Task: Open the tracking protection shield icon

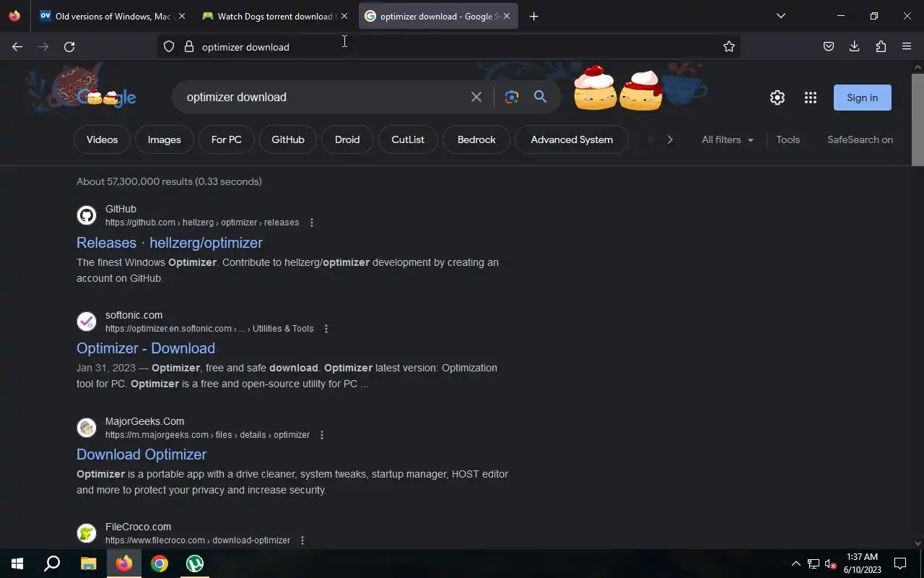Action: tap(169, 47)
